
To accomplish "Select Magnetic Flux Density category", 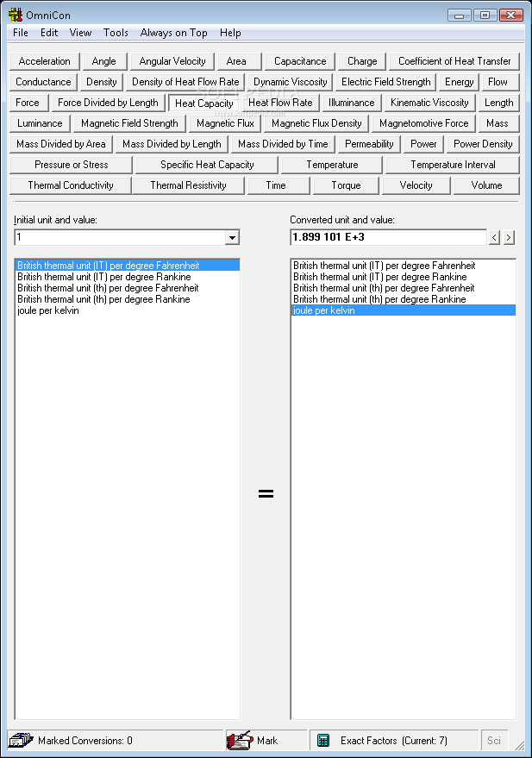I will point(316,124).
